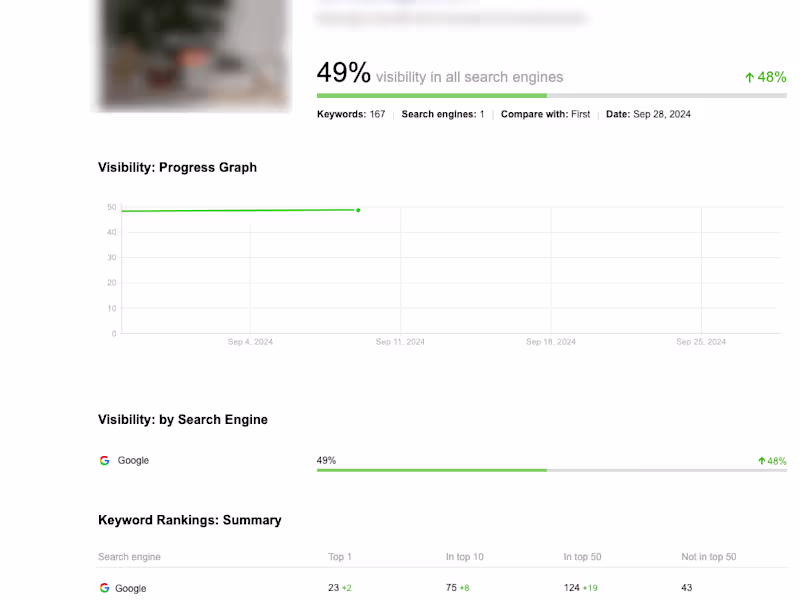Click the Google logo in the Visibility by Search Engine row
Image resolution: width=800 pixels, height=600 pixels.
pyautogui.click(x=104, y=461)
